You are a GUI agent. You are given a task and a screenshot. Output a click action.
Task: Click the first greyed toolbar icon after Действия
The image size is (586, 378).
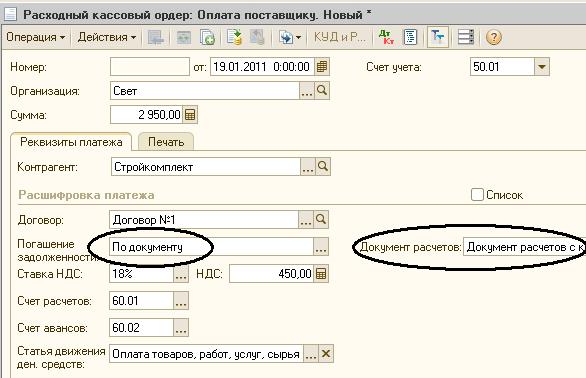point(155,37)
